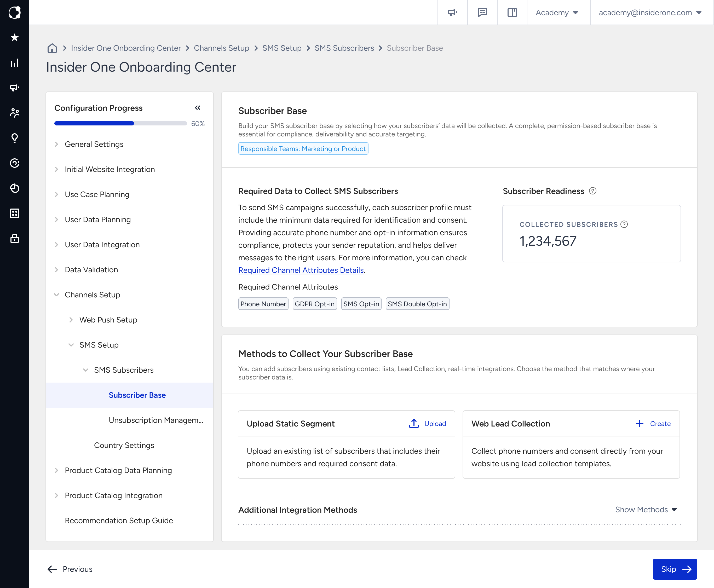Click the 1,234,567 collected subscribers value

click(548, 241)
